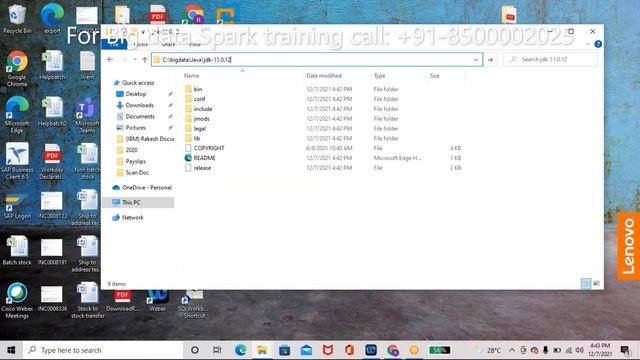The height and width of the screenshot is (360, 640).
Task: Open the (IBM) Rakesh Docum folder
Action: click(150, 139)
